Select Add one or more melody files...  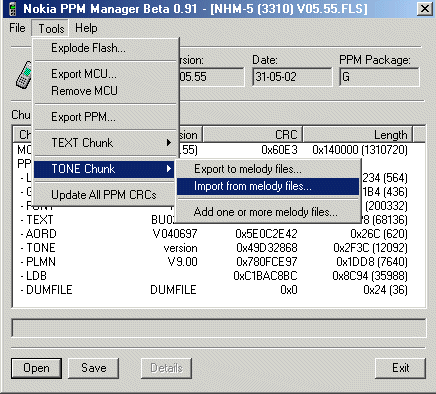pyautogui.click(x=268, y=212)
